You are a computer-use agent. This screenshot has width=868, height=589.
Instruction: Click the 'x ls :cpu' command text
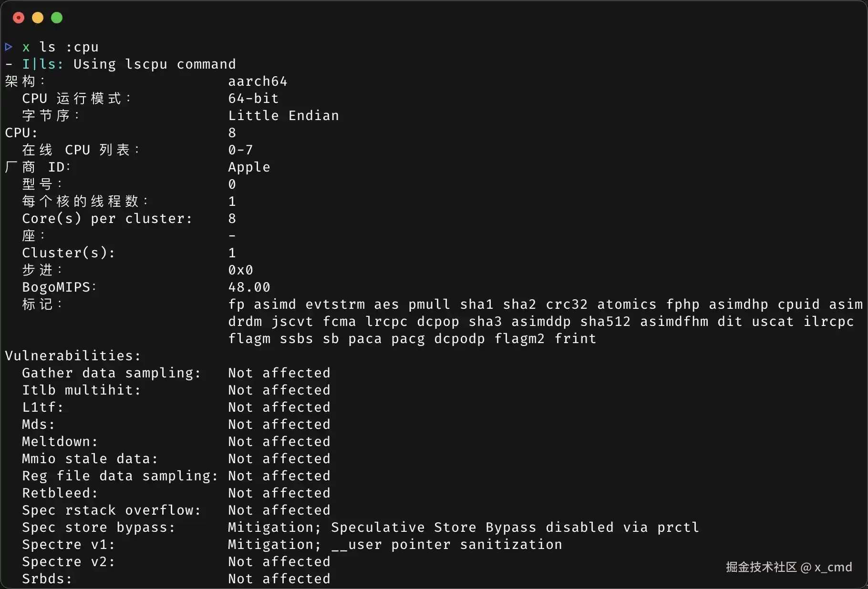(x=60, y=47)
